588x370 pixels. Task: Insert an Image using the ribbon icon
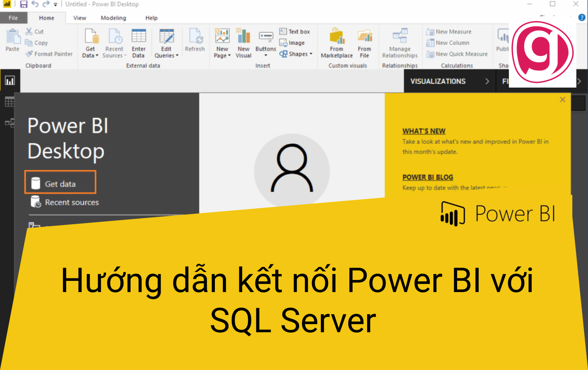coord(294,43)
